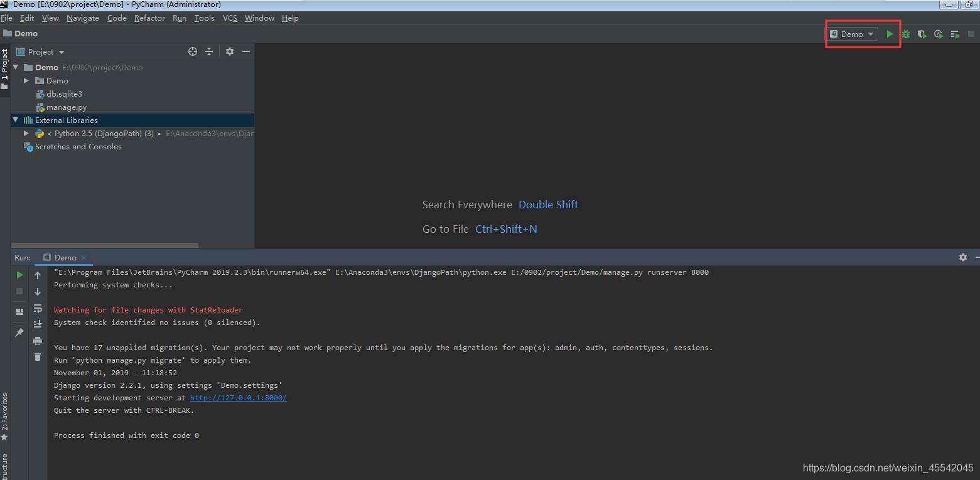Image resolution: width=980 pixels, height=480 pixels.
Task: Click 'Process finished with exit code 0' line
Action: click(x=126, y=435)
